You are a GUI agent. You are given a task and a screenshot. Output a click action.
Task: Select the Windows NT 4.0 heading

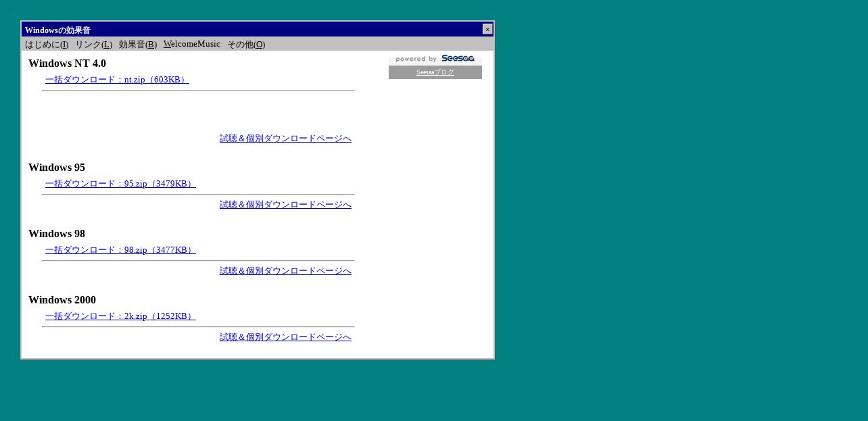pos(67,64)
